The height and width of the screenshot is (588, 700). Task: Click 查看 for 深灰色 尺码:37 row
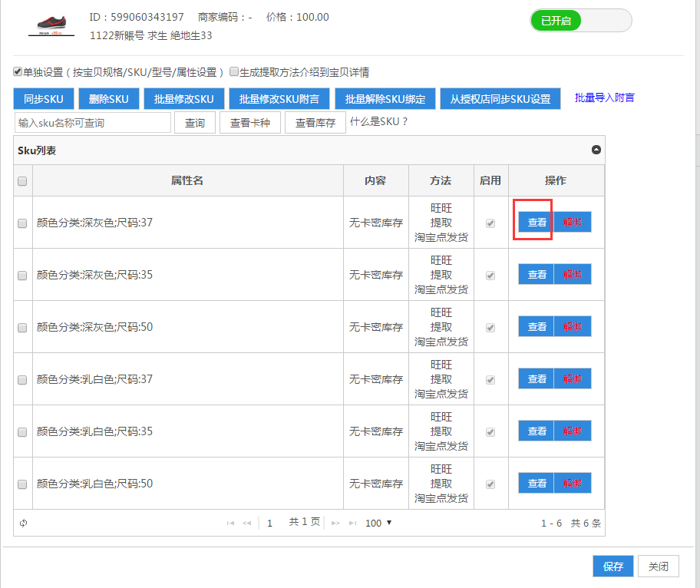point(537,222)
